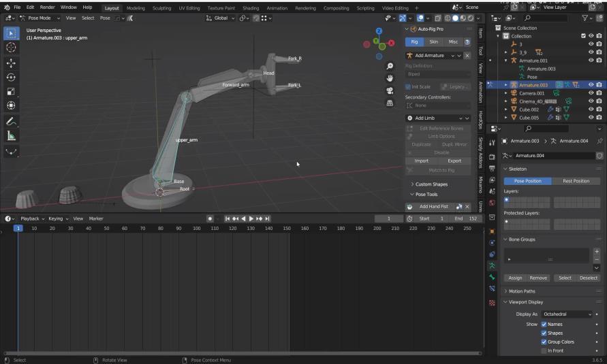
Task: Click the zoom magnifier icon in viewport
Action: pos(390,66)
